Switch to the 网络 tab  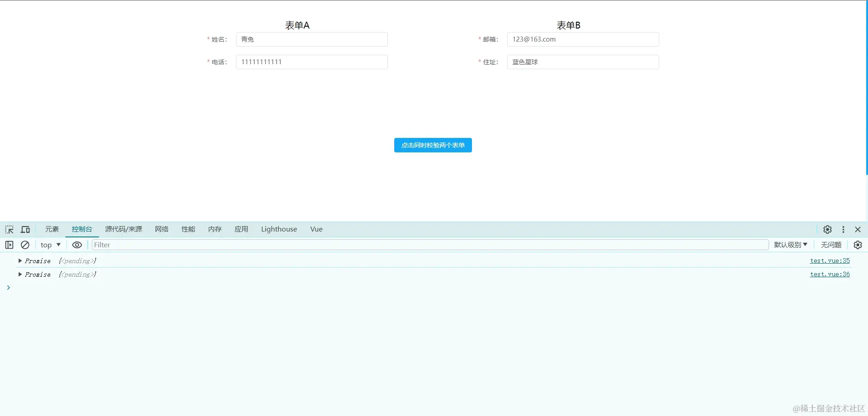pos(162,229)
